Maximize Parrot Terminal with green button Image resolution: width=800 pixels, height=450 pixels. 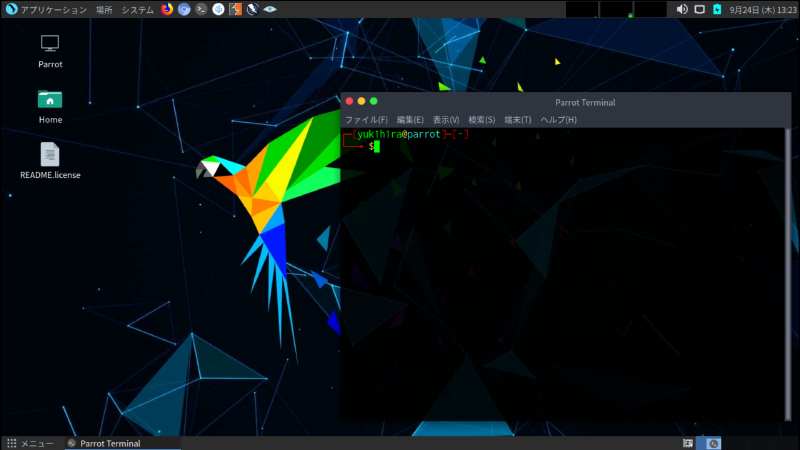pyautogui.click(x=373, y=101)
